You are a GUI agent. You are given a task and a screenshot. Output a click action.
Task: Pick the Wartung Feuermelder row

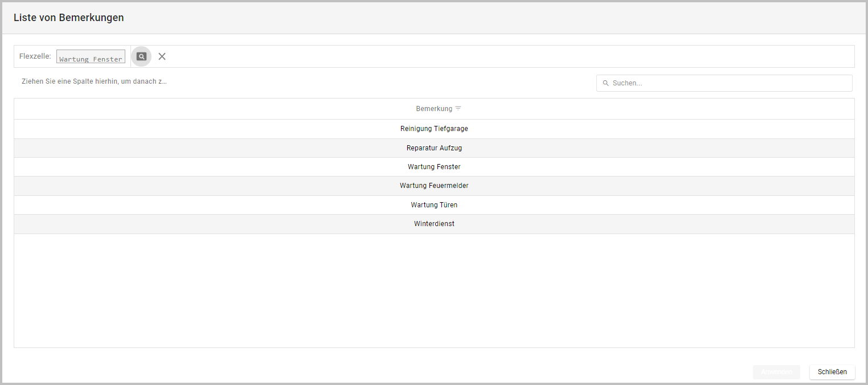tap(434, 186)
